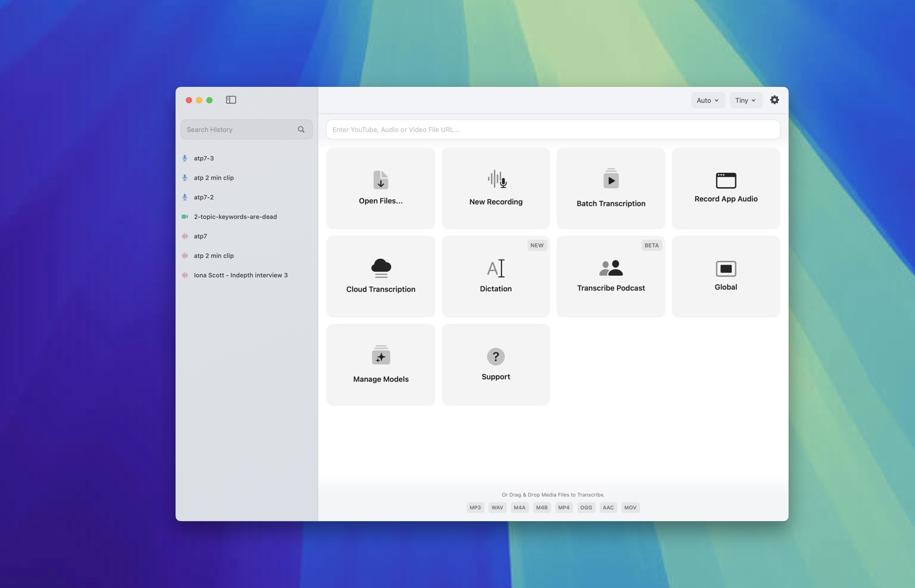Open the Auto language dropdown

(707, 100)
